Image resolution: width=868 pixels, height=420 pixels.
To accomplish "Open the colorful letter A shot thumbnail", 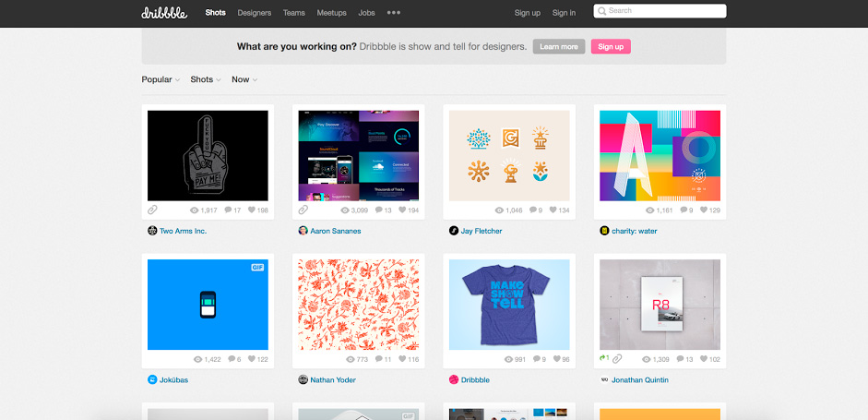I will point(660,155).
